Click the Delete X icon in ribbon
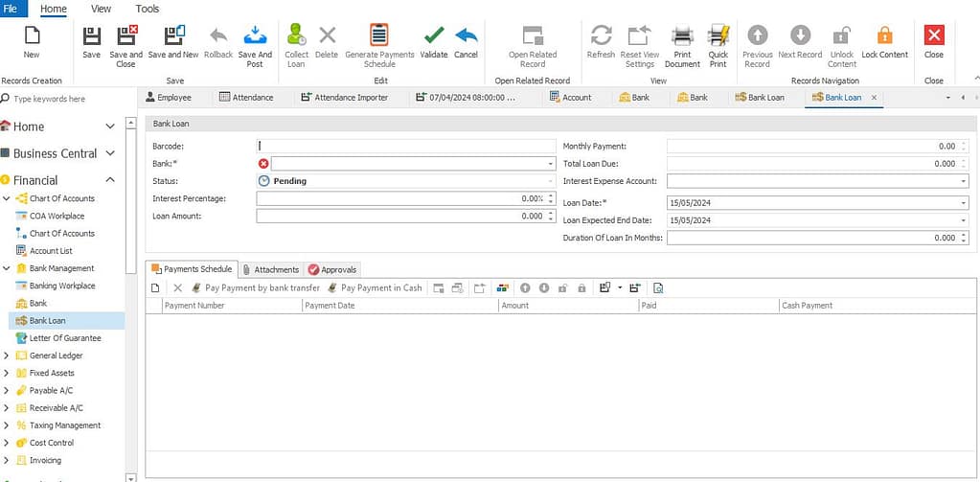 [x=327, y=35]
